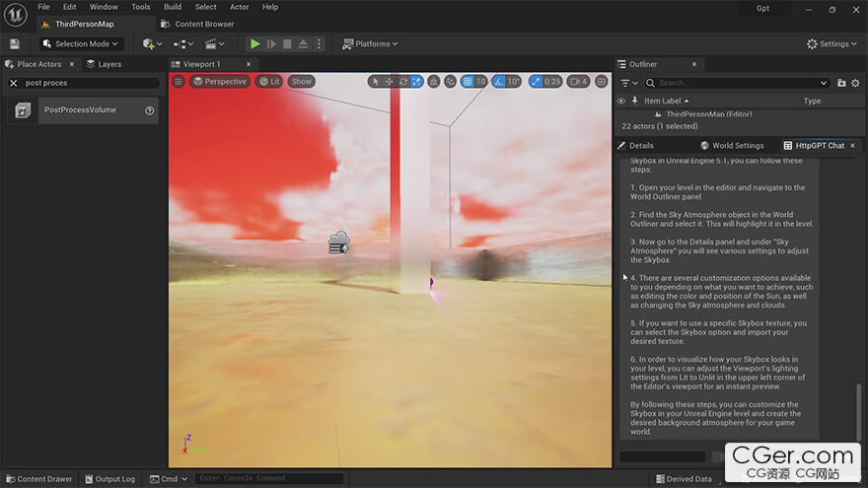Screen dimensions: 868x488
Task: Change rotation snap angle 10°
Action: (x=513, y=81)
